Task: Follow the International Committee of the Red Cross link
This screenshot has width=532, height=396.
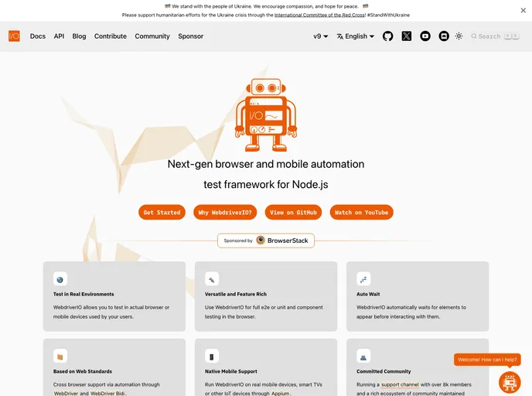Action: [x=319, y=15]
